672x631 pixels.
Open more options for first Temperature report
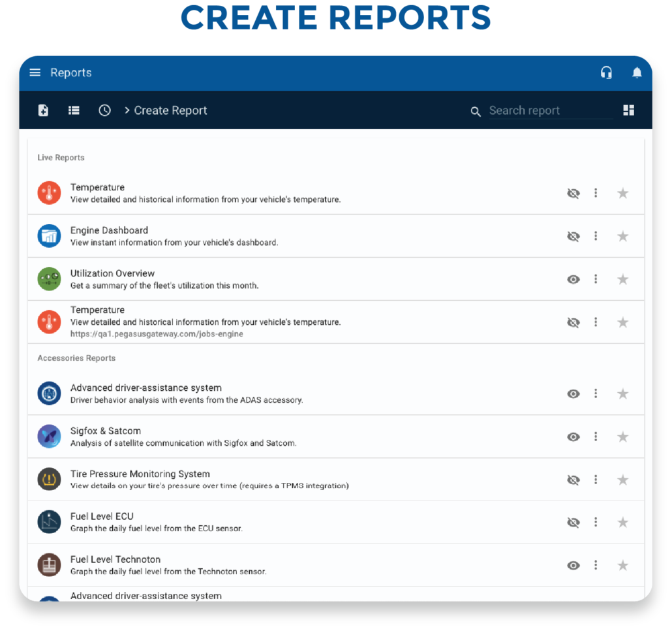pos(596,193)
